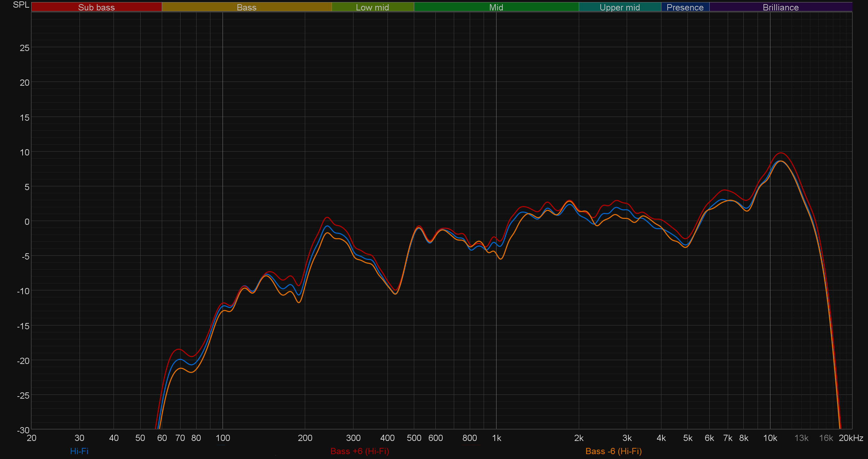Toggle the Hi-Fi trace legend entry
Viewport: 868px width, 459px height.
pos(79,451)
